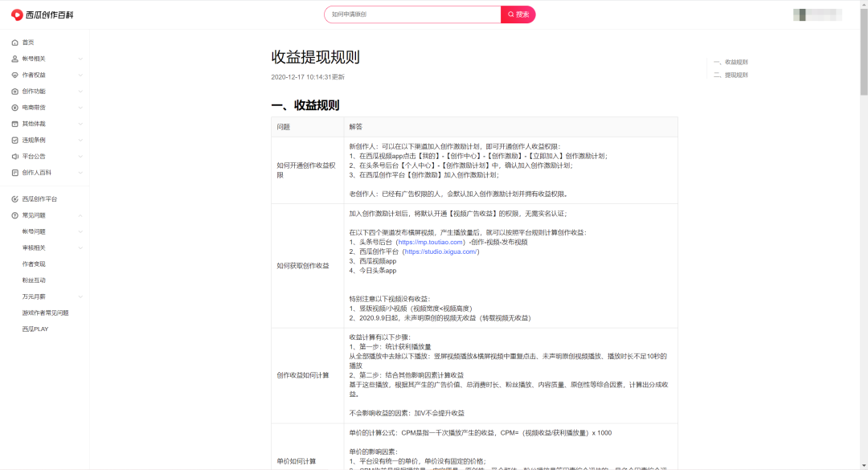868x470 pixels.
Task: Click the 常见问题 question mark icon
Action: coord(15,215)
